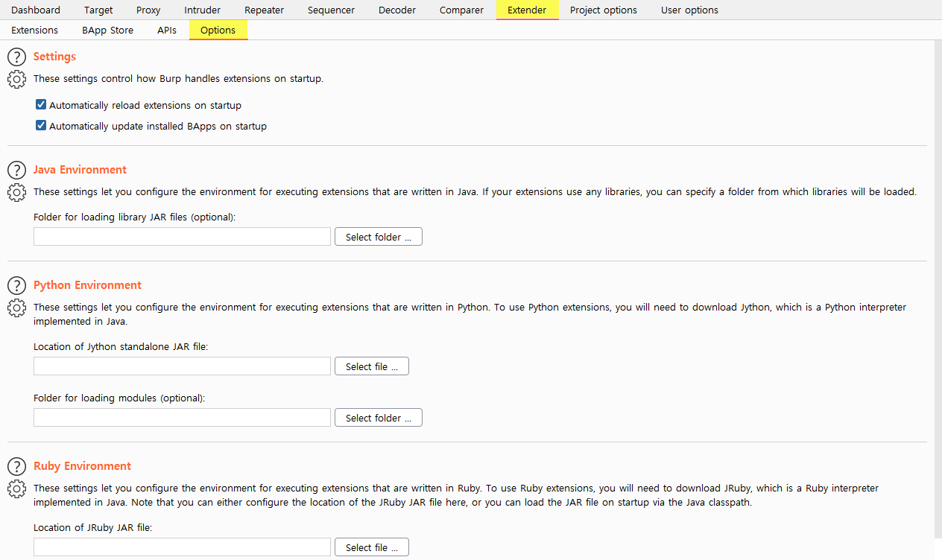Click label 'Folder for loading library JAR files (optional):'

tap(134, 217)
